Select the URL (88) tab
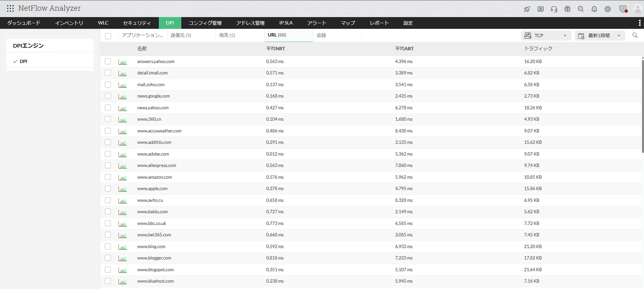The image size is (644, 289). [x=289, y=35]
